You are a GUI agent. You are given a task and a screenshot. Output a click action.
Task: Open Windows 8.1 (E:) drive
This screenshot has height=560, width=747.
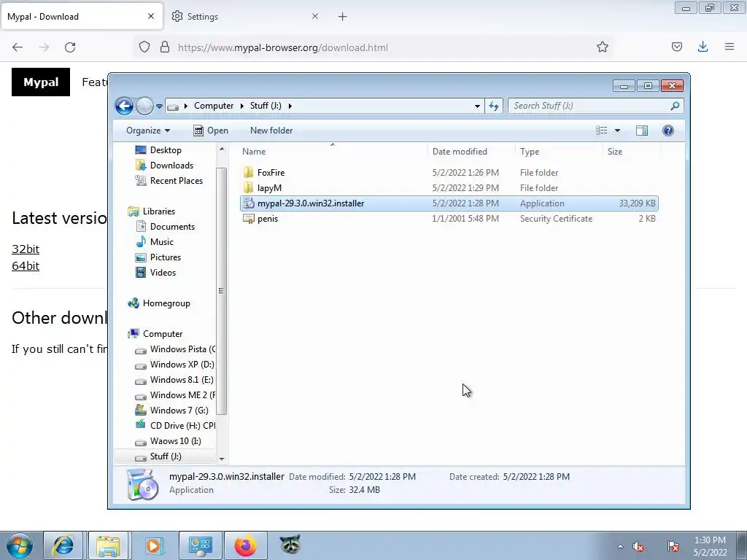(x=175, y=379)
